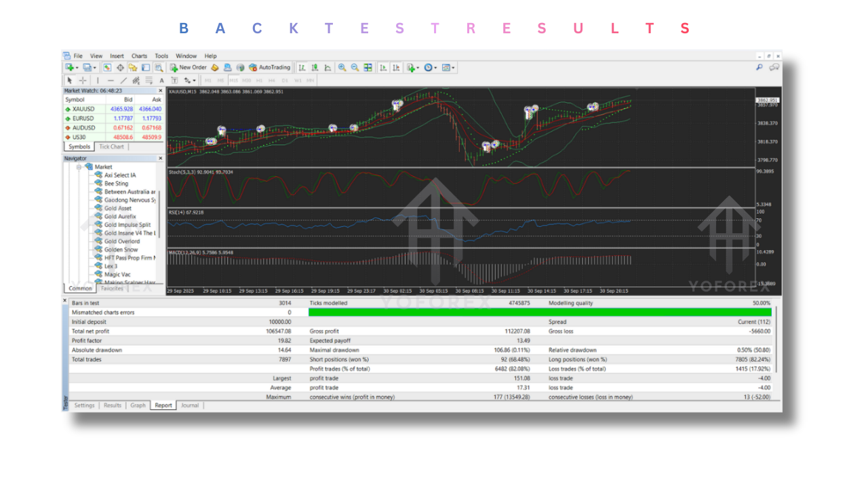Switch to the Graph tab in Tester
Viewport: 868px width, 488px height.
click(138, 405)
